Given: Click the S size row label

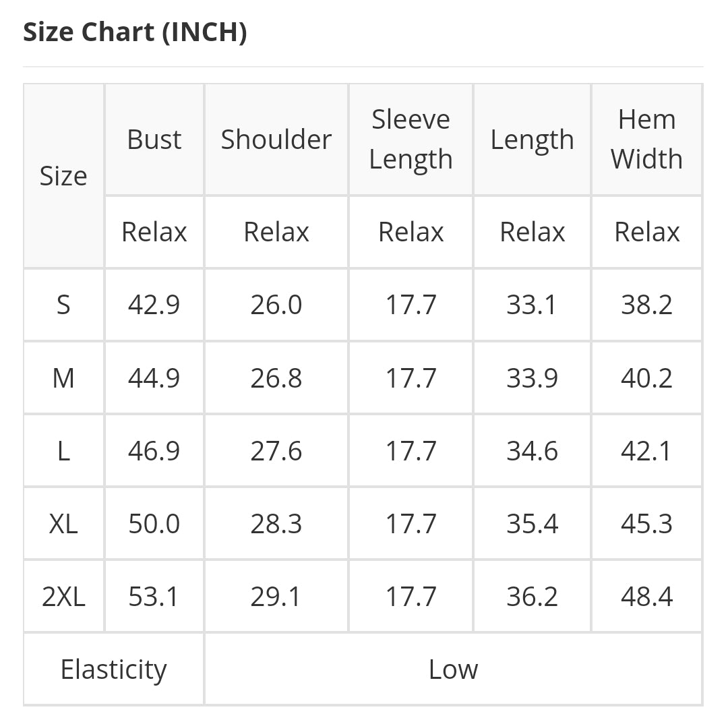Looking at the screenshot, I should 63,305.
